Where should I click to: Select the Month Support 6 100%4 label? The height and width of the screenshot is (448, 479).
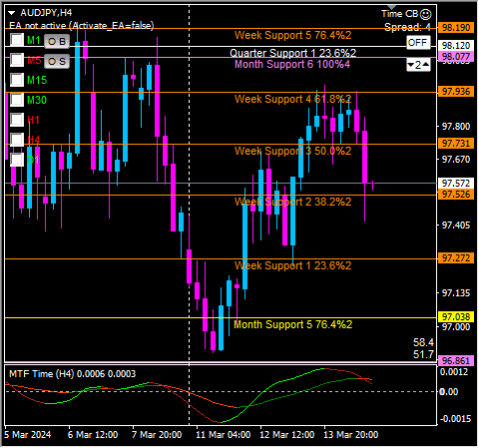(x=292, y=64)
